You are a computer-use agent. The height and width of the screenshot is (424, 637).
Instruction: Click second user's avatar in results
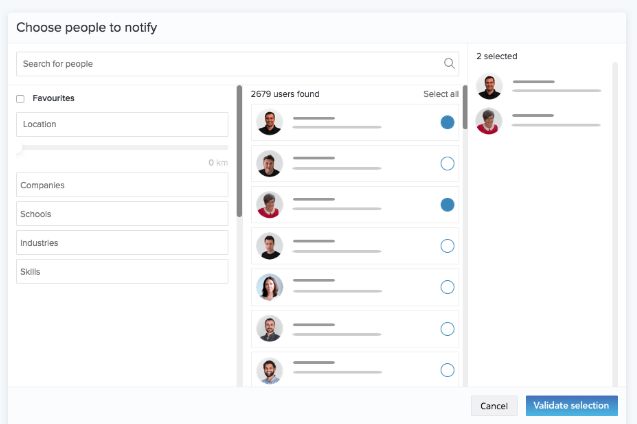click(x=269, y=163)
